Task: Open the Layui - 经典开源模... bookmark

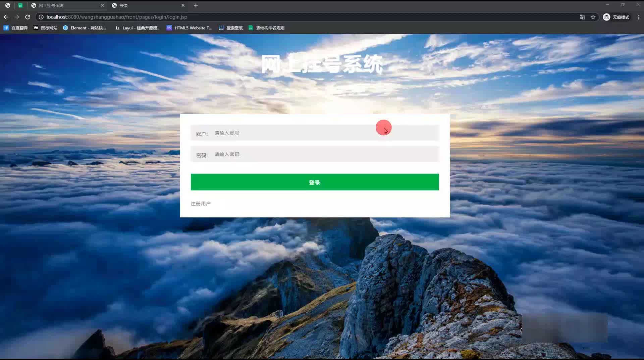Action: point(138,28)
